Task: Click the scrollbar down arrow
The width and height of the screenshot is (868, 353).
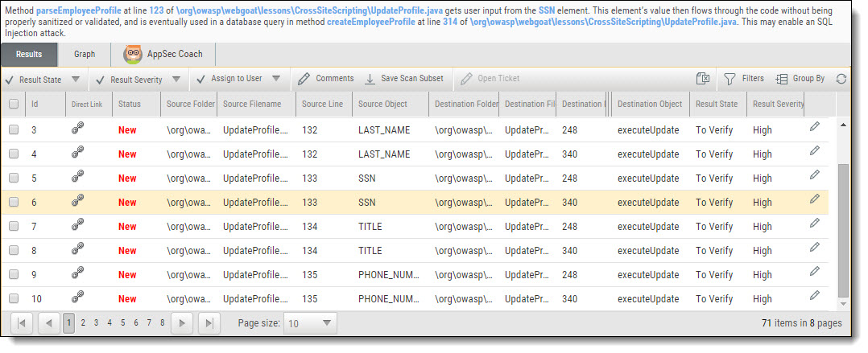Action: (x=843, y=304)
